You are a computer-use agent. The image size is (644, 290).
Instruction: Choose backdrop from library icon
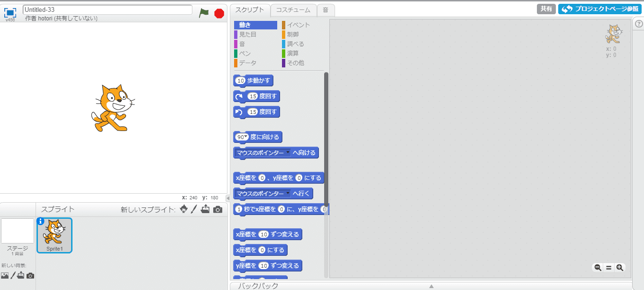click(5, 275)
